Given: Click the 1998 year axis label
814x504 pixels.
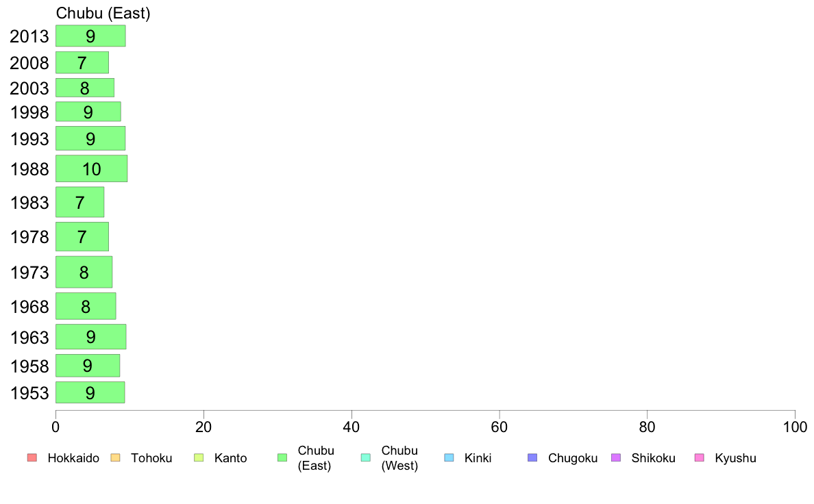Looking at the screenshot, I should (29, 112).
